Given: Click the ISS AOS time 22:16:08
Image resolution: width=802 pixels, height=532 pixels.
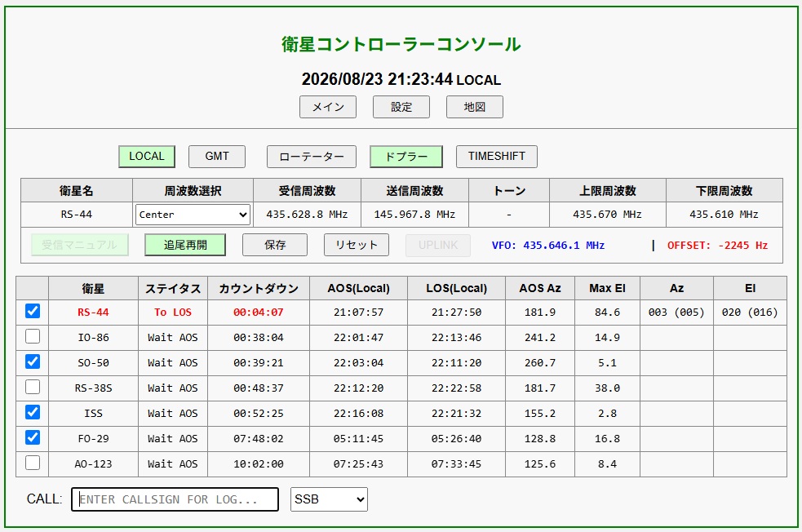Looking at the screenshot, I should click(358, 414).
